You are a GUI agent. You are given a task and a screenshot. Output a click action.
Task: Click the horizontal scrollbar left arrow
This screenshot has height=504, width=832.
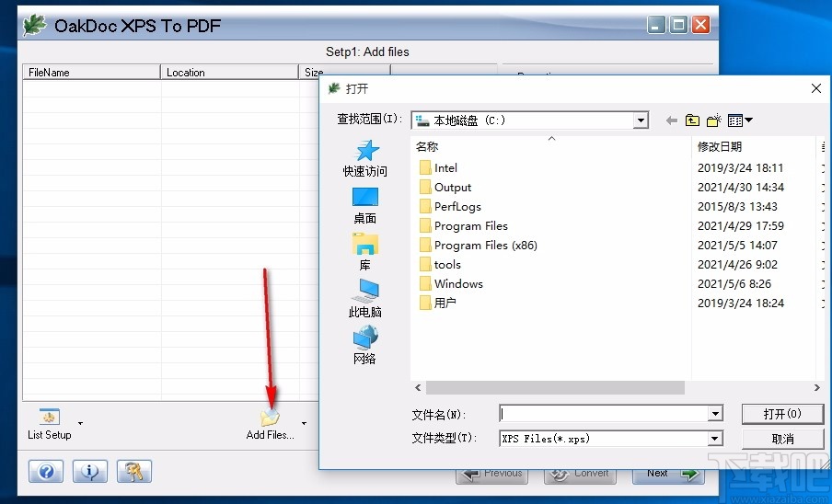pos(418,388)
